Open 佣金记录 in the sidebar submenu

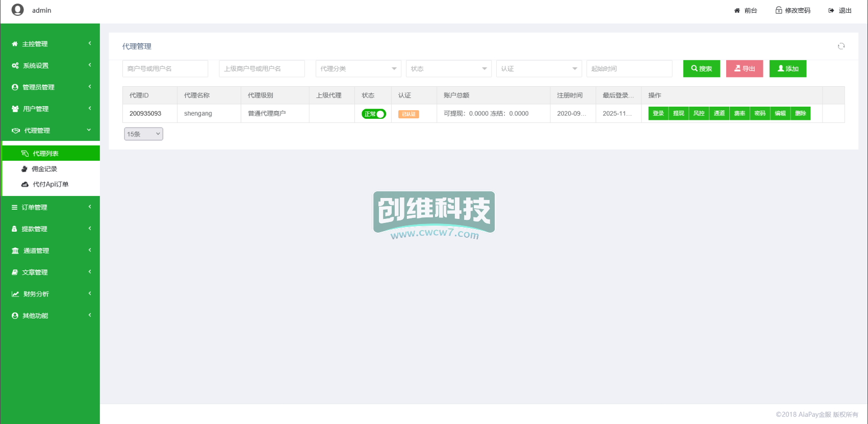pos(44,169)
